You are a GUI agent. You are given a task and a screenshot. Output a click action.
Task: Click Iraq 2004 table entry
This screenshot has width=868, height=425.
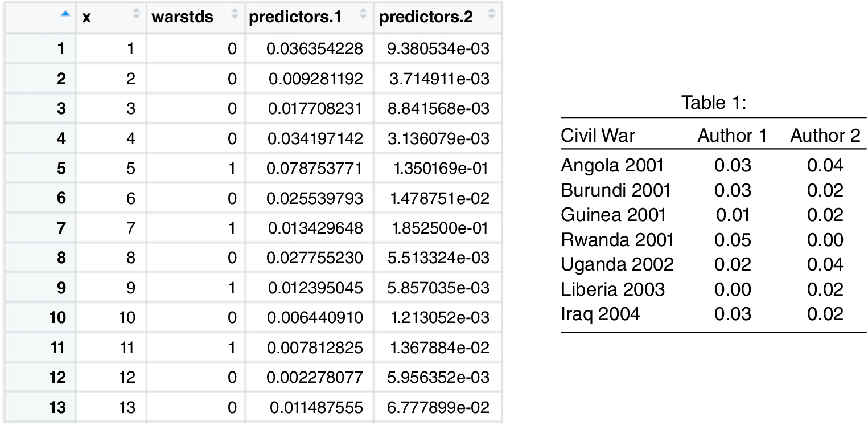tap(600, 313)
